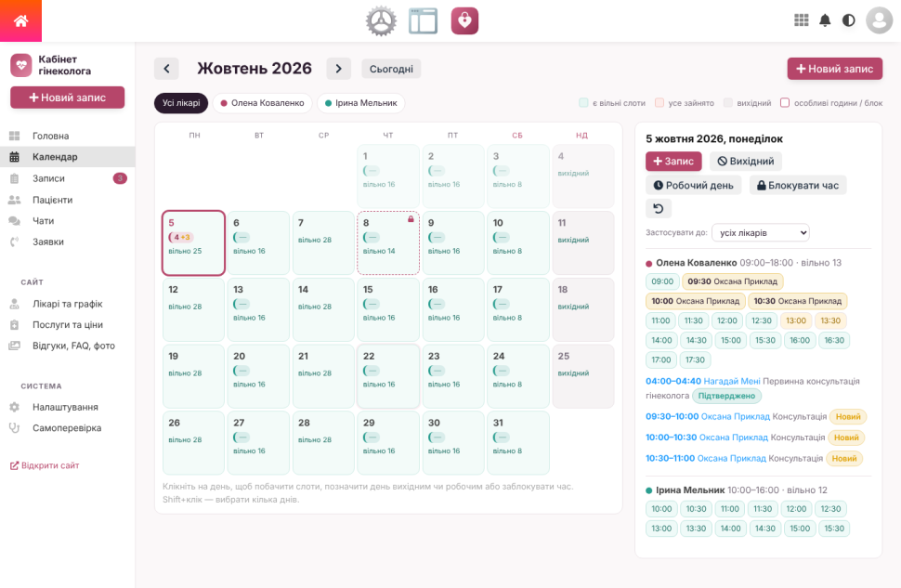The width and height of the screenshot is (901, 588).
Task: Click sidebar Новий запис button
Action: pos(67,98)
